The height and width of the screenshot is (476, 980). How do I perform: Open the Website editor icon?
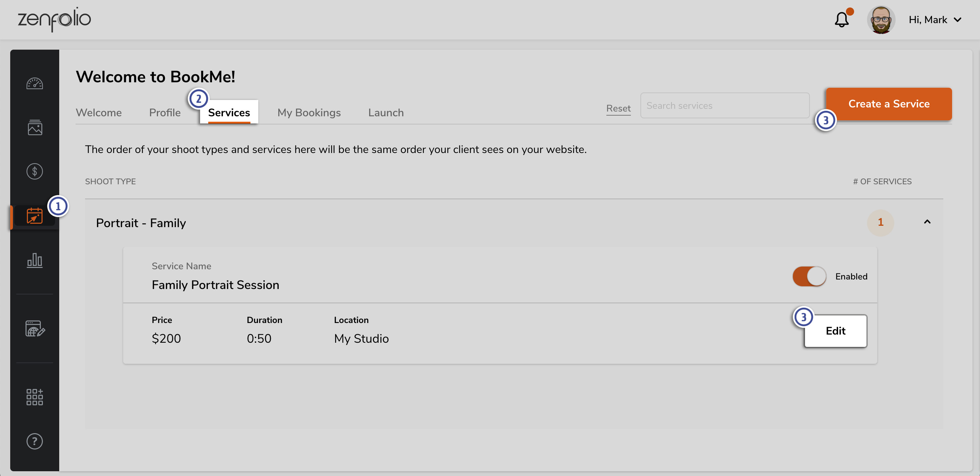pyautogui.click(x=34, y=330)
